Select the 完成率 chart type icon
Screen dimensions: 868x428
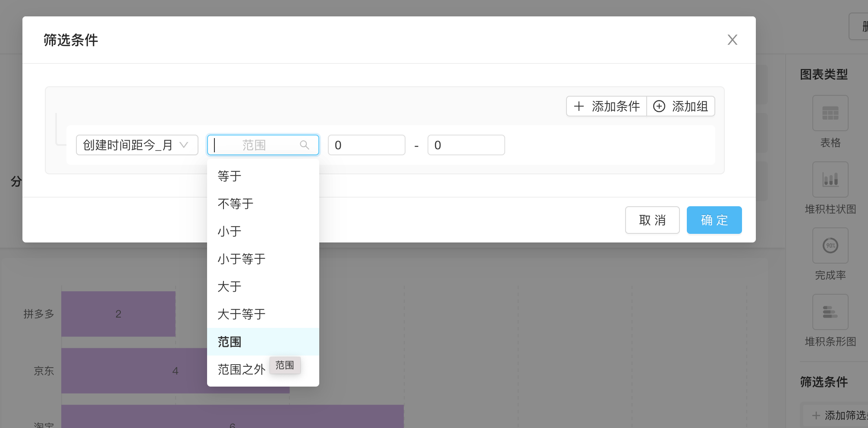click(x=830, y=245)
